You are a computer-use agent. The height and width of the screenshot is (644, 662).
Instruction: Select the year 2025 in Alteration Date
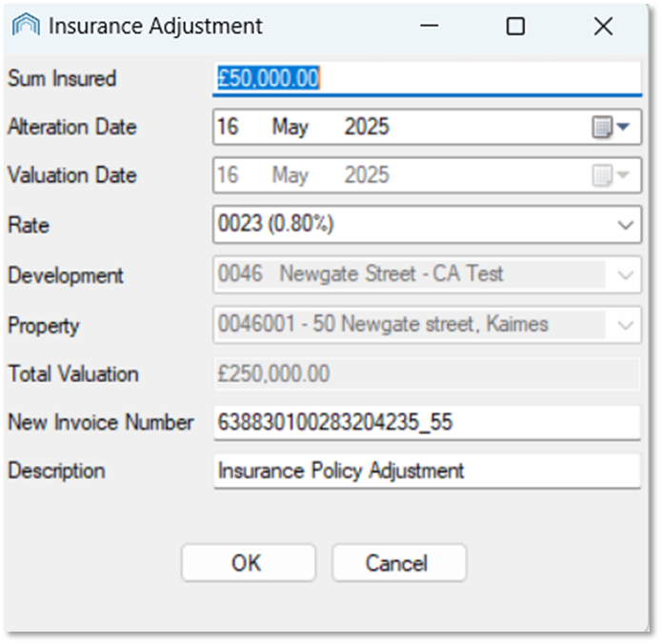367,127
